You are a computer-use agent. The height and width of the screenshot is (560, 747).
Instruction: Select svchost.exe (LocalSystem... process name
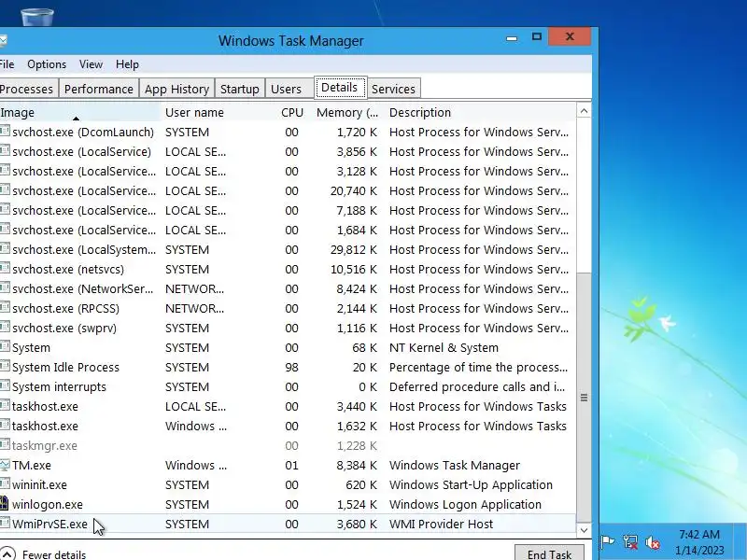click(84, 249)
